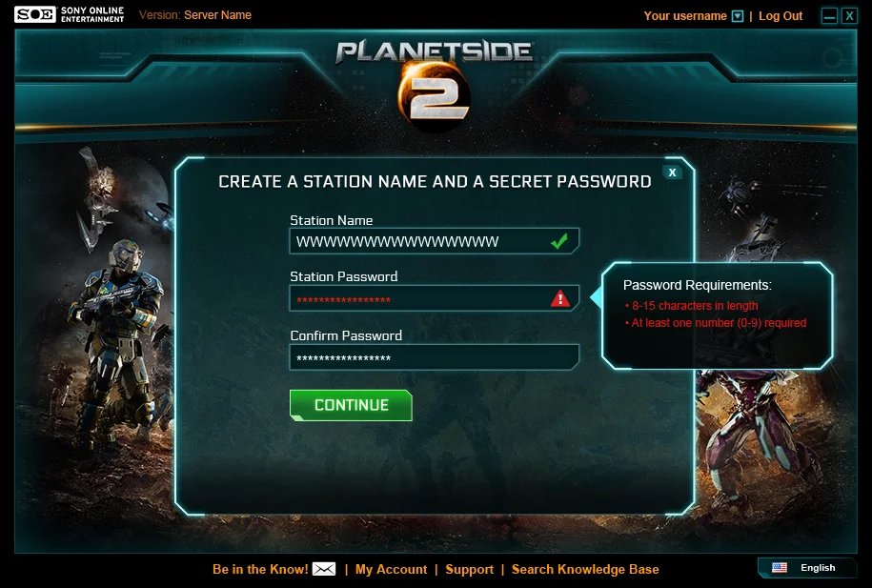
Task: Click the US flag language icon
Action: click(780, 567)
